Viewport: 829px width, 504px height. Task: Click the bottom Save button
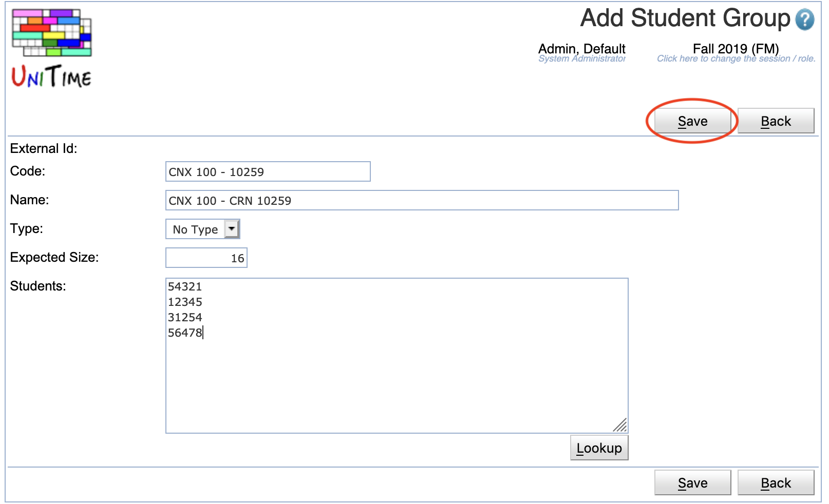tap(692, 483)
